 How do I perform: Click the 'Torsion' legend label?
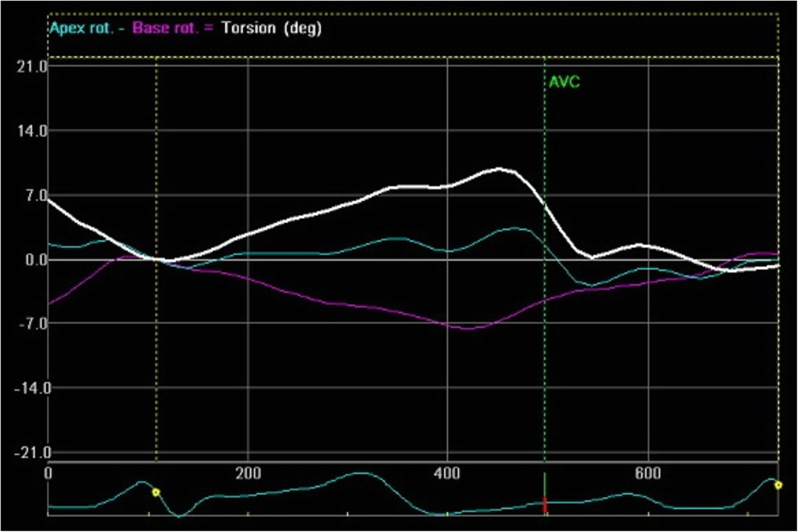point(249,28)
